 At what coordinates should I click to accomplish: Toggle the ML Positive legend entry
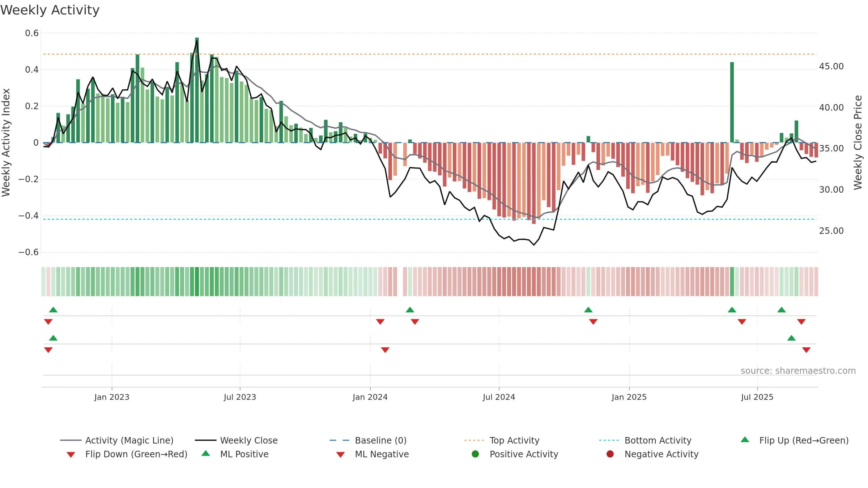tap(235, 454)
